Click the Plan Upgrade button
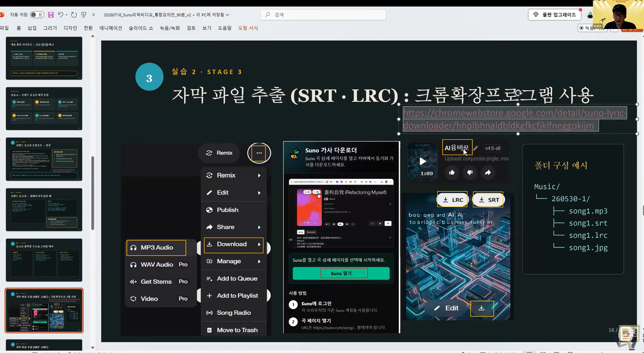This screenshot has width=644, height=353. tap(555, 15)
